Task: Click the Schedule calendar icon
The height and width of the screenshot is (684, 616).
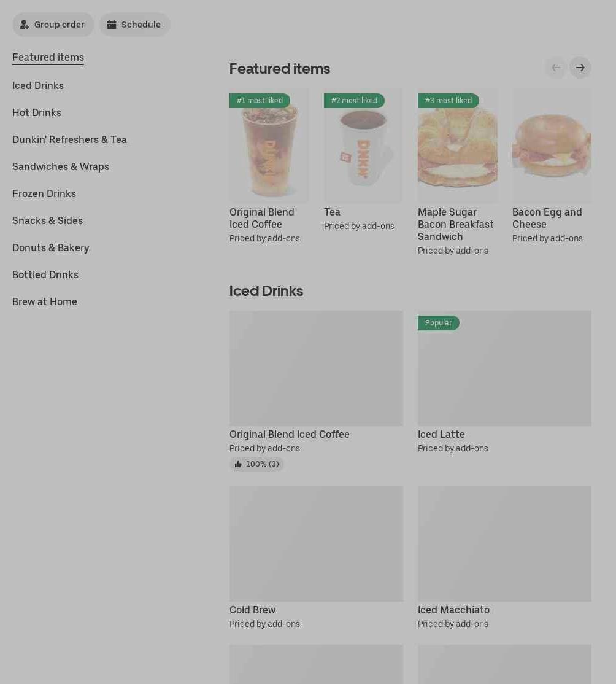Action: 112,25
